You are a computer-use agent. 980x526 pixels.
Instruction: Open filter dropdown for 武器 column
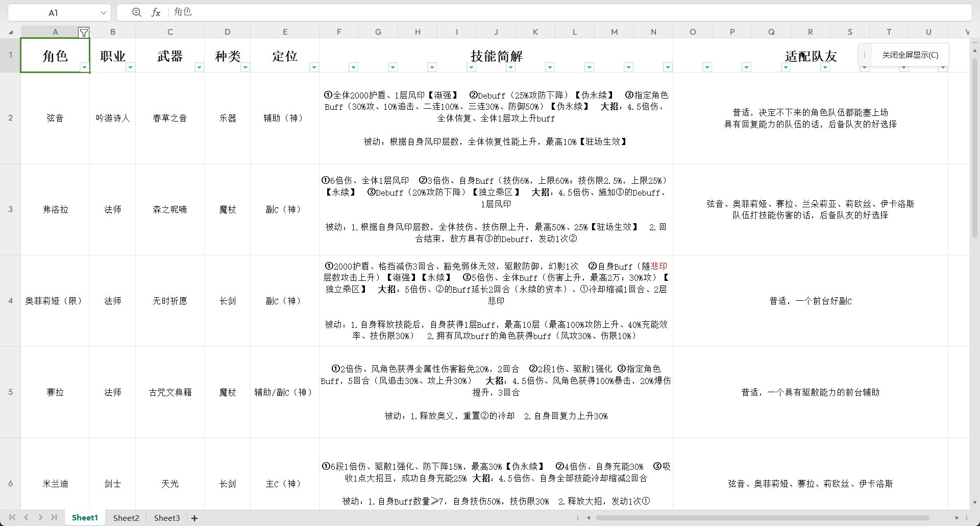(199, 67)
